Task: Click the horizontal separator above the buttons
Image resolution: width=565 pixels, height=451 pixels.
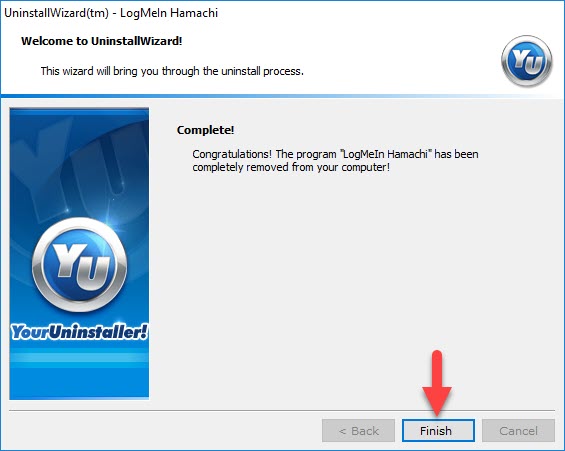Action: pyautogui.click(x=282, y=410)
